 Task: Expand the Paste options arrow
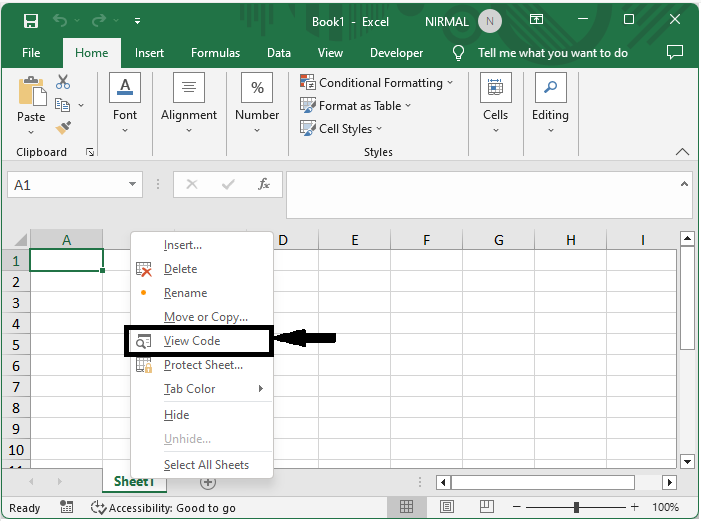point(31,132)
